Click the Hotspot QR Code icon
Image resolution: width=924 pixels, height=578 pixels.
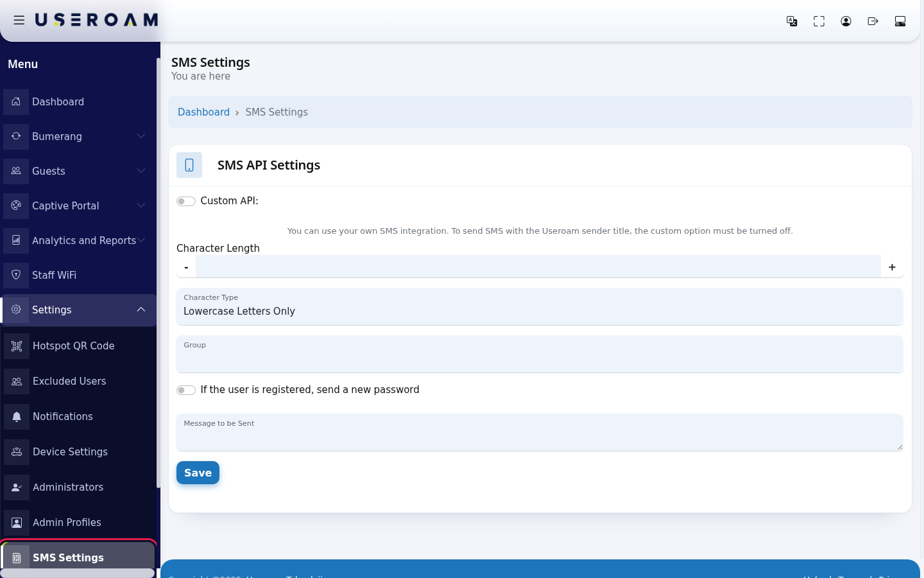coord(17,346)
